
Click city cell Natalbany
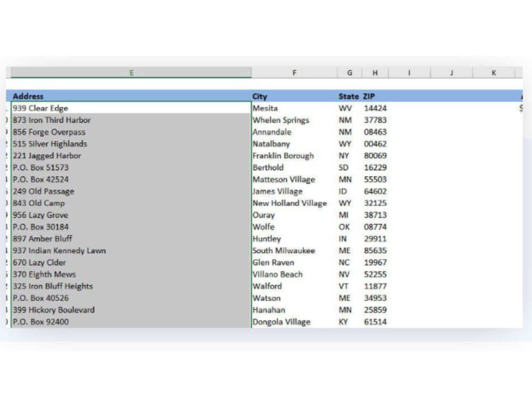(x=294, y=144)
